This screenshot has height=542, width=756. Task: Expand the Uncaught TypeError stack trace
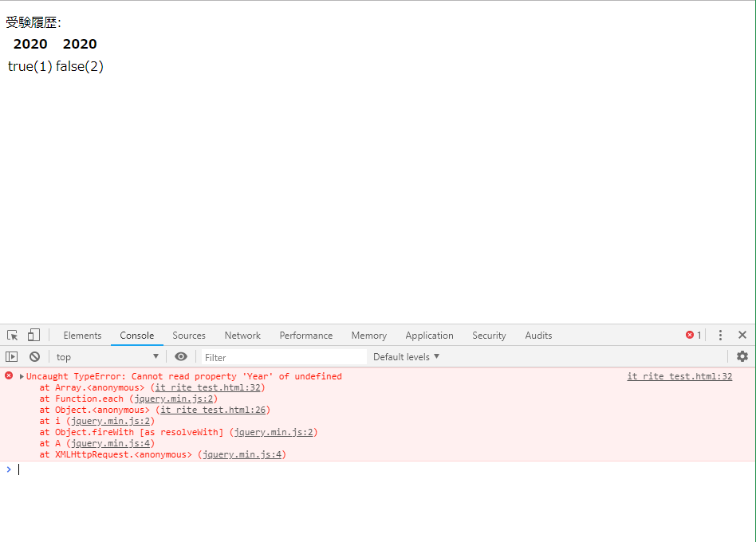(x=18, y=375)
